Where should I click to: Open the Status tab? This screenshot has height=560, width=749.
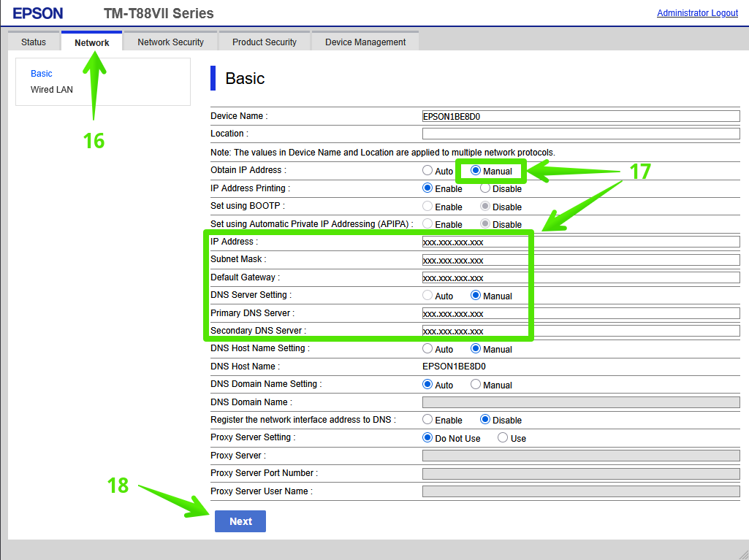(x=34, y=42)
